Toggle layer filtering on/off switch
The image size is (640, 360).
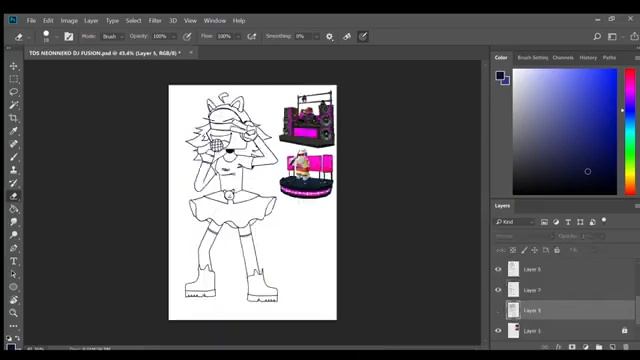604,221
